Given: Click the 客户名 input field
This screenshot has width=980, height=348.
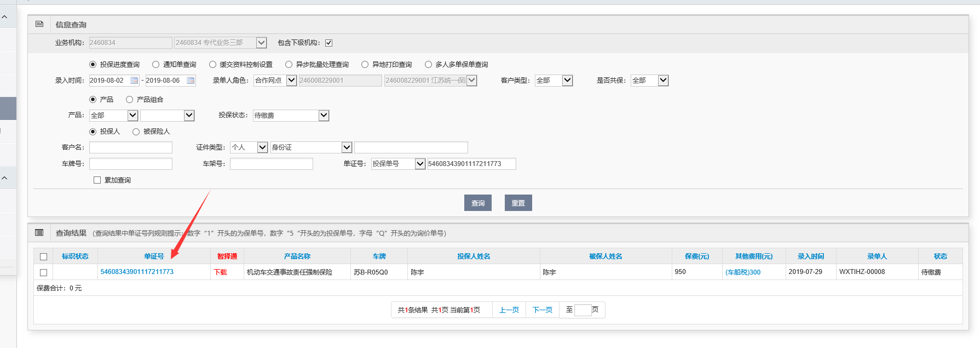Looking at the screenshot, I should tap(131, 147).
